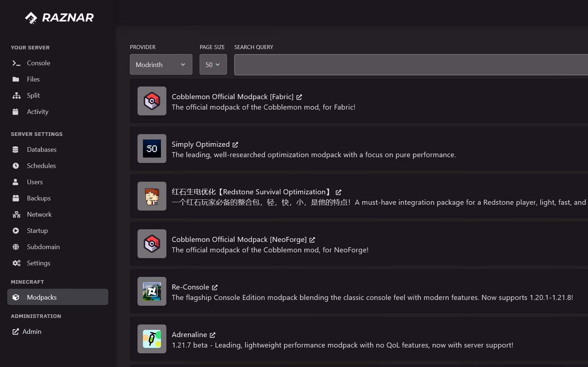
Task: Click the external-link icon beside Redstone Survival Optimization
Action: (338, 192)
